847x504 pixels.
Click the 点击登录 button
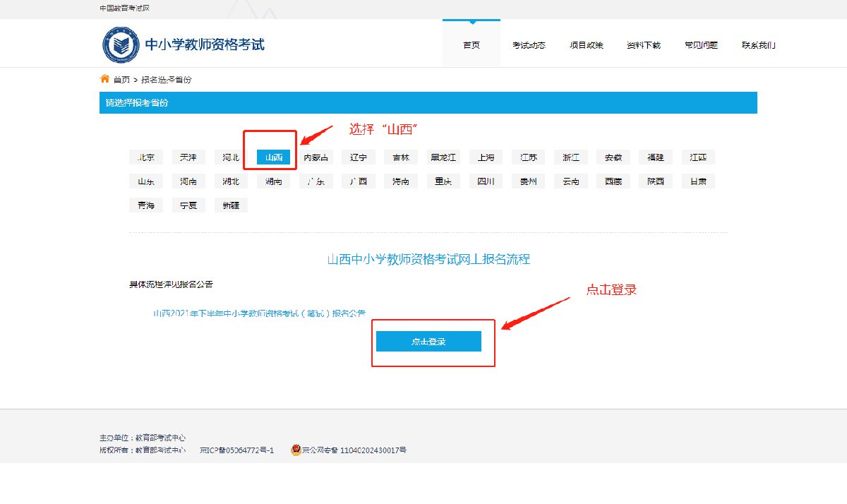point(428,341)
